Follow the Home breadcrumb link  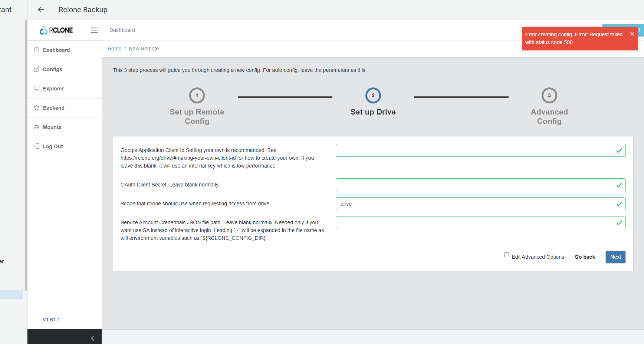[115, 49]
